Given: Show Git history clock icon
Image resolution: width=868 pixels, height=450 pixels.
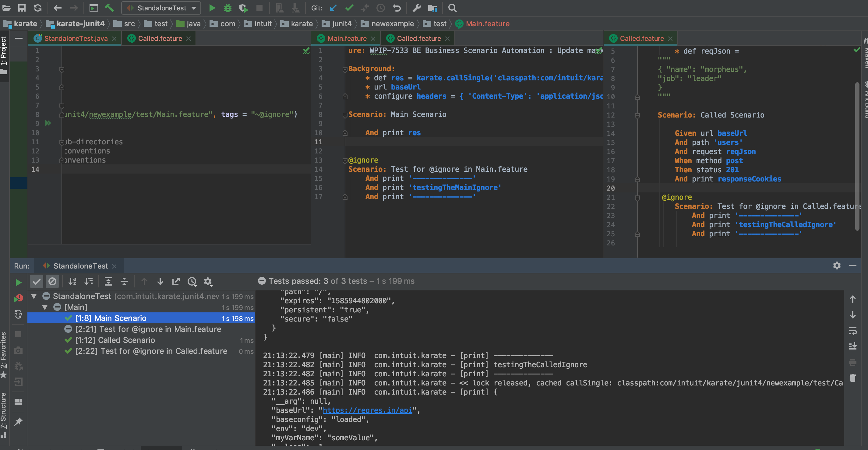Looking at the screenshot, I should (x=381, y=8).
